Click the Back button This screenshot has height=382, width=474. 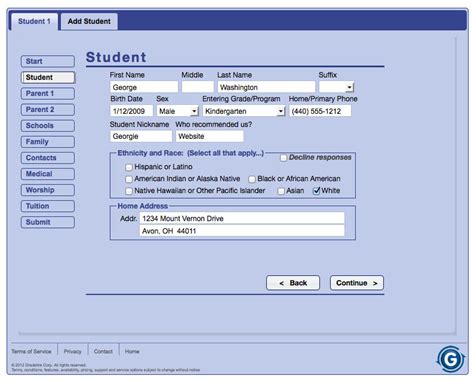293,283
